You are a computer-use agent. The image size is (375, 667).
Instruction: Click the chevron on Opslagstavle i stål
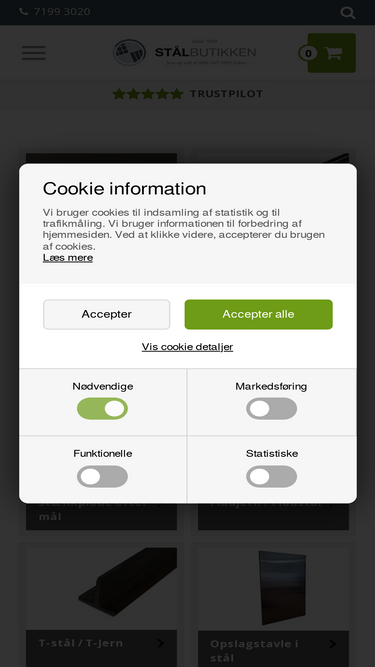point(332,644)
